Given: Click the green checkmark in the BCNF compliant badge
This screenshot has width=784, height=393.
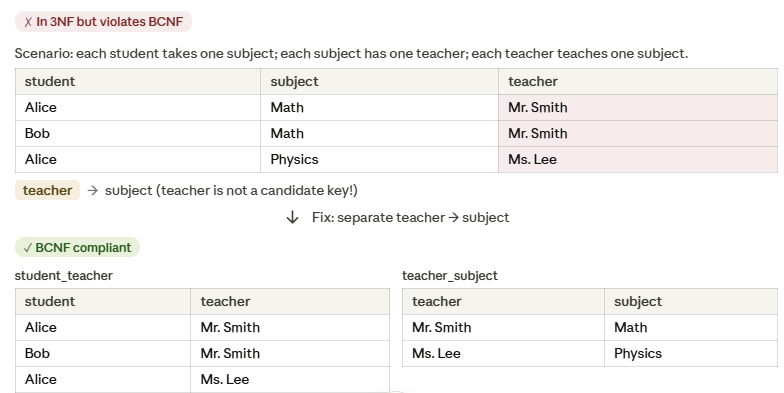Looking at the screenshot, I should (x=28, y=248).
